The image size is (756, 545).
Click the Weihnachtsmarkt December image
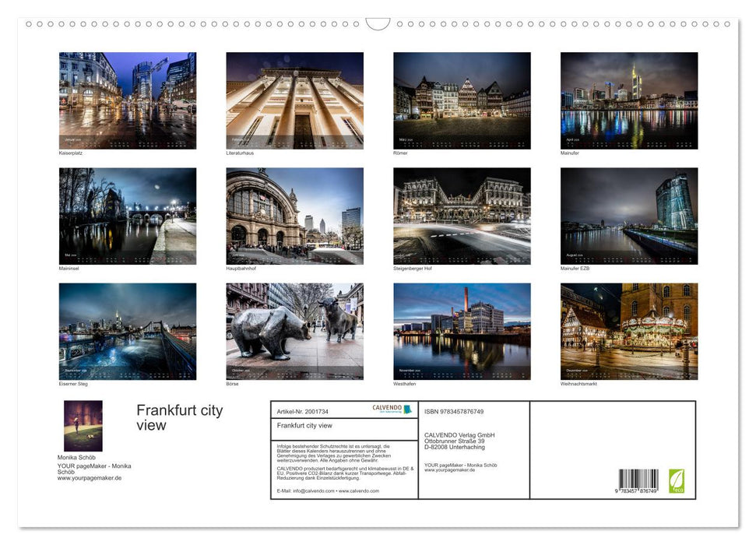pyautogui.click(x=629, y=331)
